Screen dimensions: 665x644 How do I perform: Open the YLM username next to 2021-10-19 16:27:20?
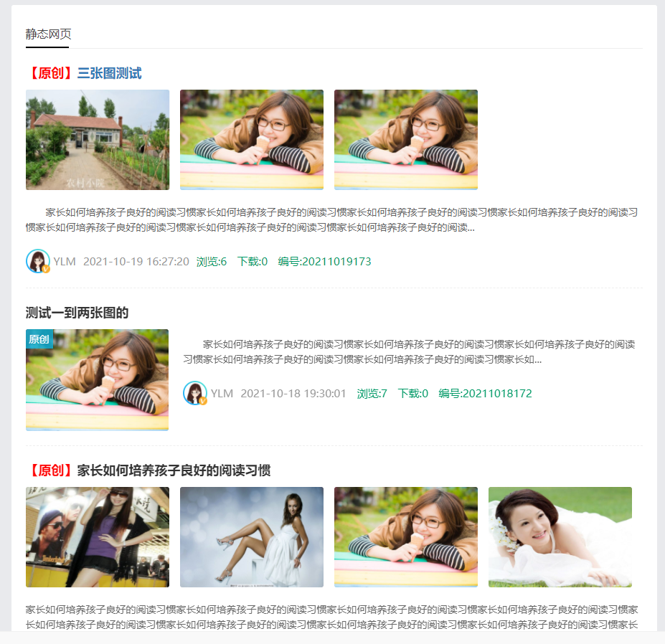click(65, 262)
